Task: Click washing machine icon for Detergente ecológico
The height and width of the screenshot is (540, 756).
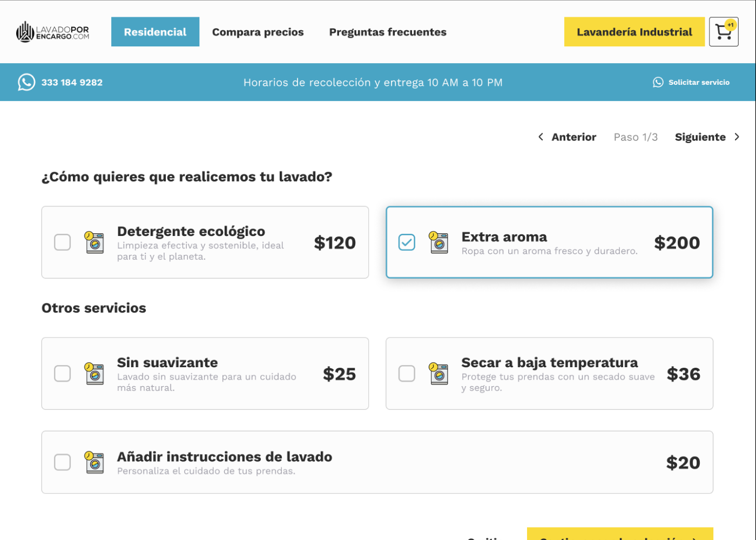Action: (94, 242)
